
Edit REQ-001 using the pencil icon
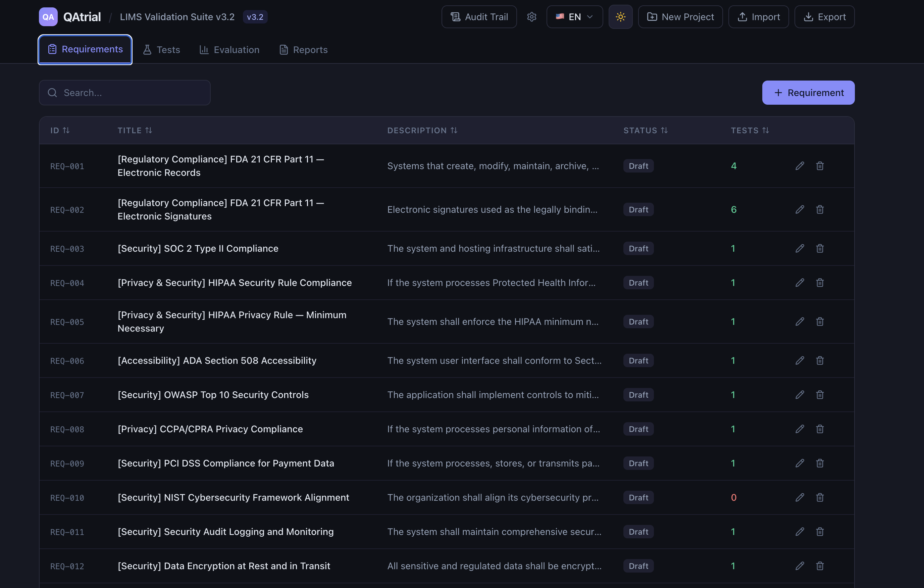tap(800, 165)
